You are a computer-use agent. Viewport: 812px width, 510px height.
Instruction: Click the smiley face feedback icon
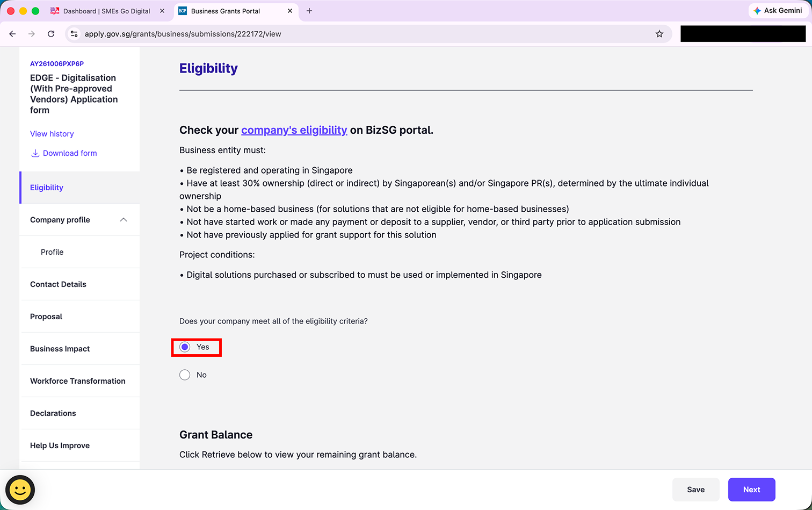tap(20, 490)
